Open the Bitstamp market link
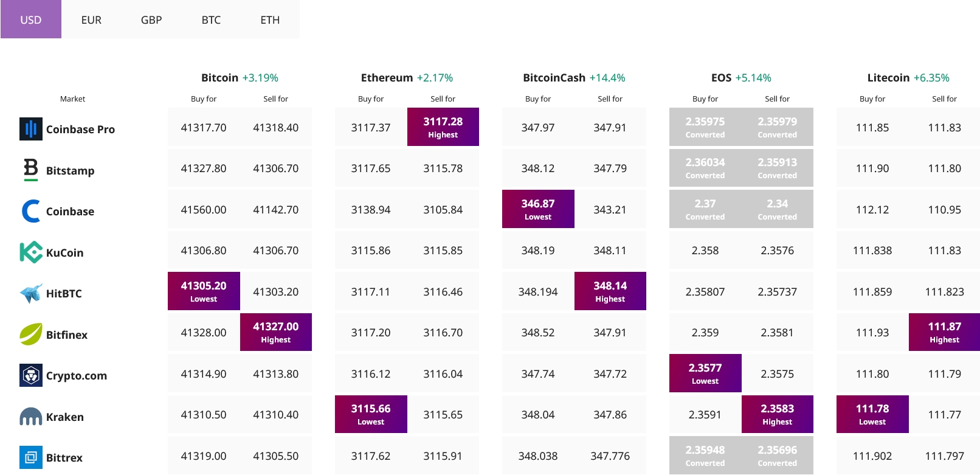The width and height of the screenshot is (980, 475). tap(70, 170)
